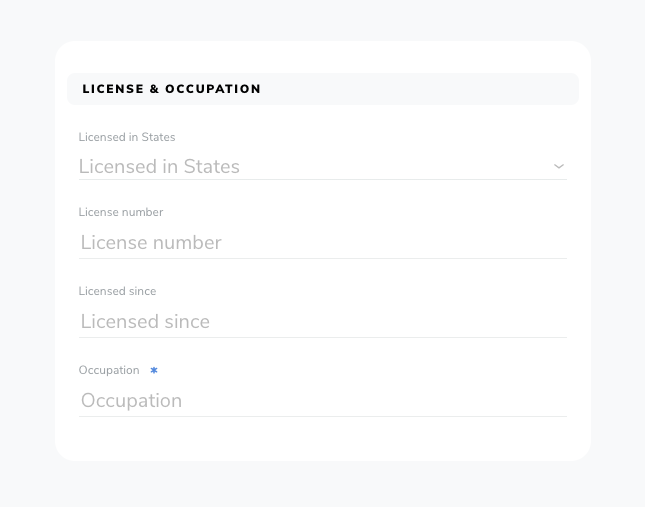Focus the Licensed since input field

(323, 322)
